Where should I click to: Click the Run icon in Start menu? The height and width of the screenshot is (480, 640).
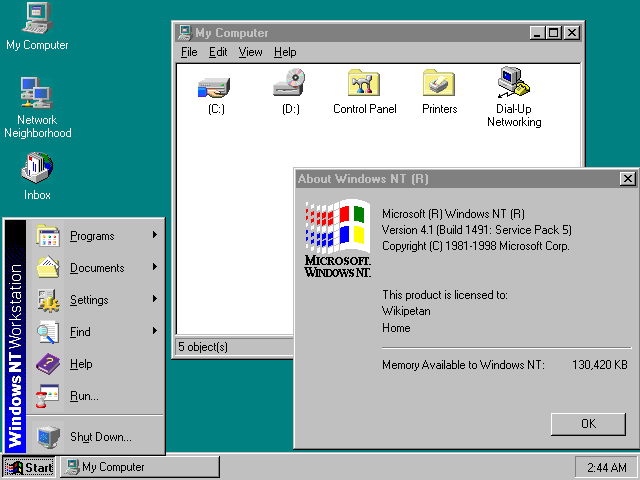click(48, 396)
